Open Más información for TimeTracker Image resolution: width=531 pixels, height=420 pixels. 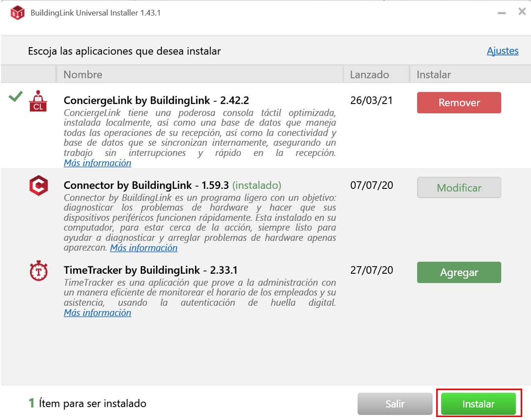[x=98, y=313]
